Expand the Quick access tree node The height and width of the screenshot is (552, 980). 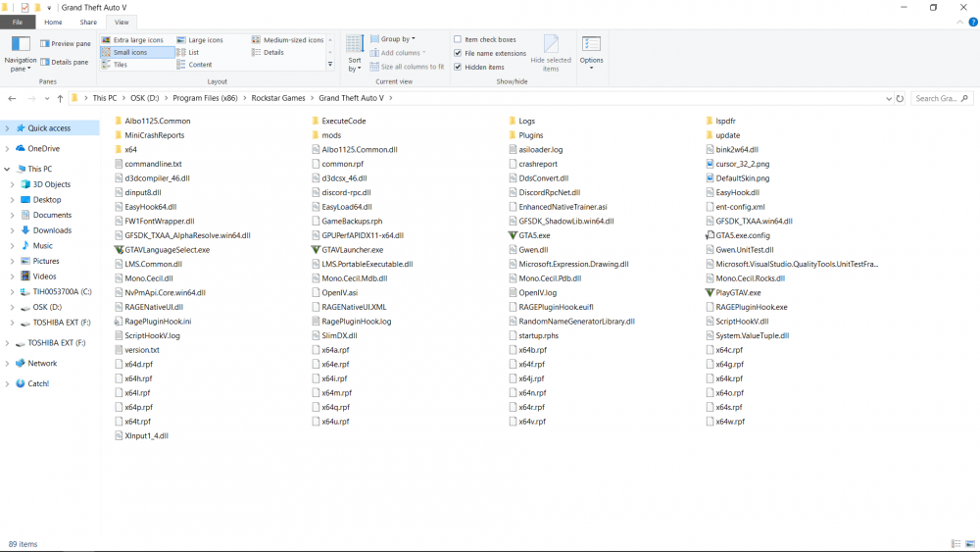point(7,128)
